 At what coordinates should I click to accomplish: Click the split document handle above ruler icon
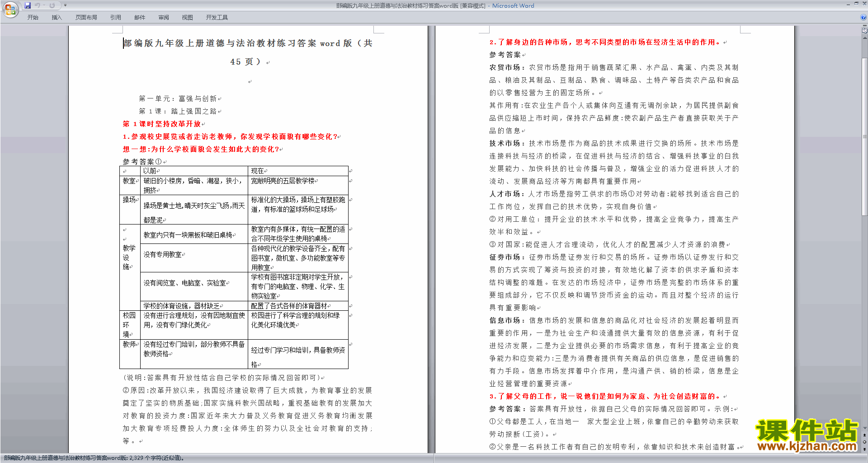[x=865, y=26]
